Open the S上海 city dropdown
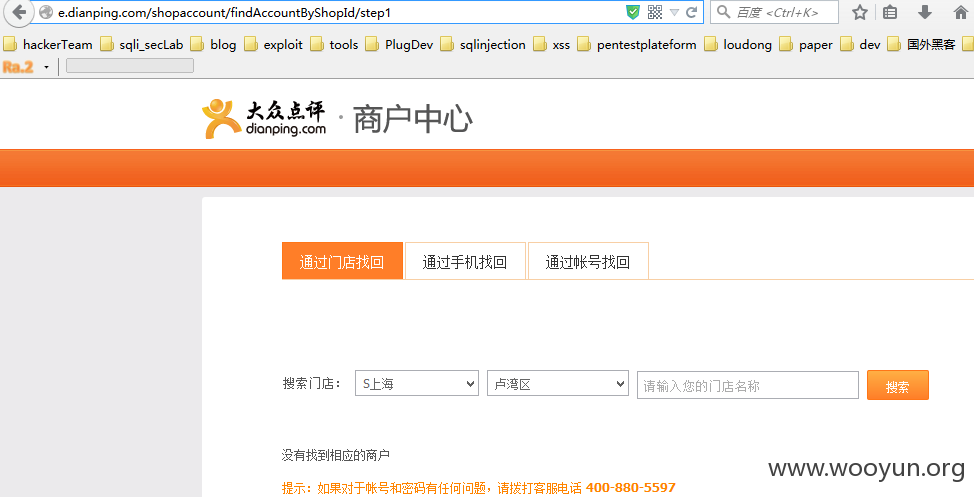The image size is (974, 497). tap(417, 383)
